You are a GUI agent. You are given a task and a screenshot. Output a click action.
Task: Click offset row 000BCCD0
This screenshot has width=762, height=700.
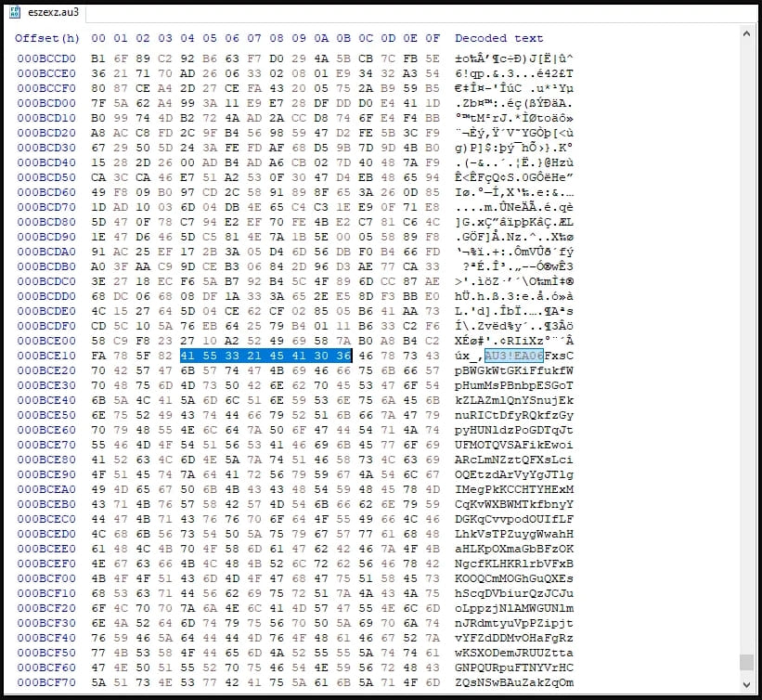tap(46, 58)
